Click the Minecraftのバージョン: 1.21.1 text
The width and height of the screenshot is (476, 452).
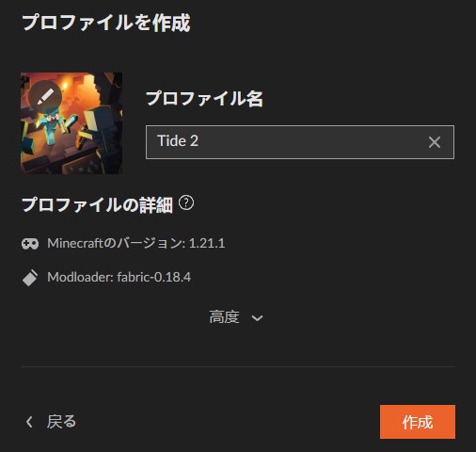point(136,243)
